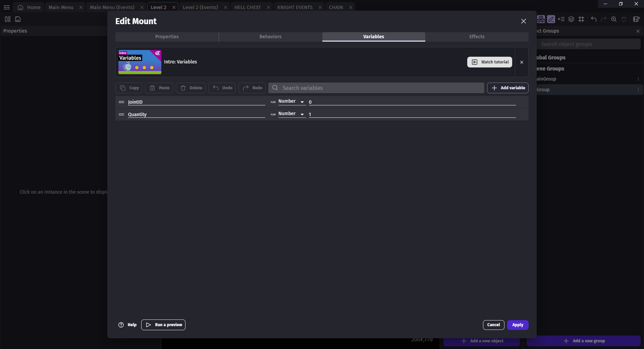Click the trash delete icon in toolbar

point(624,19)
